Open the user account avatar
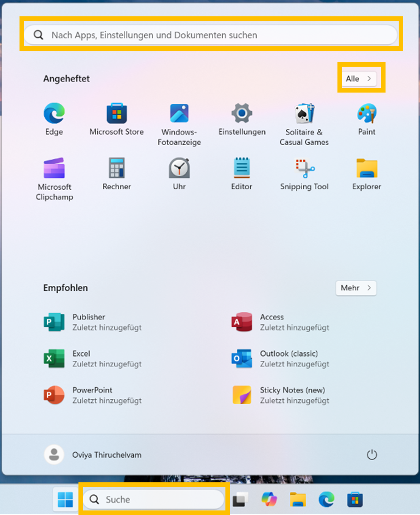This screenshot has width=420, height=515. pos(54,455)
